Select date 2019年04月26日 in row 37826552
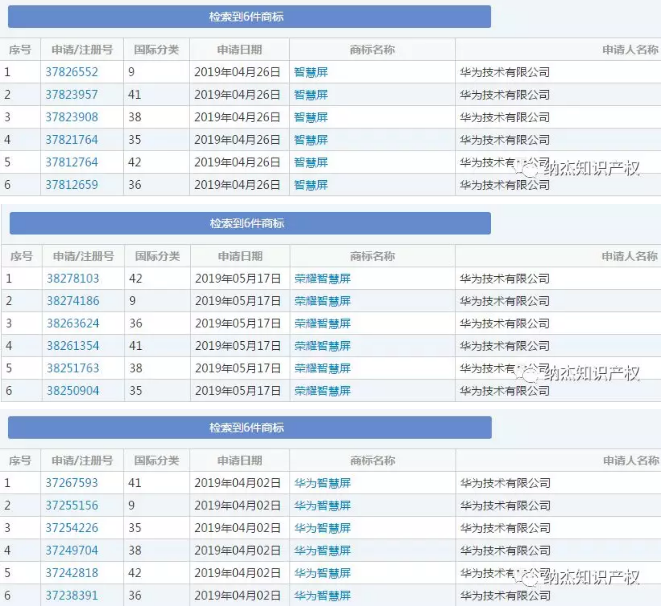The height and width of the screenshot is (612, 661). coord(237,72)
